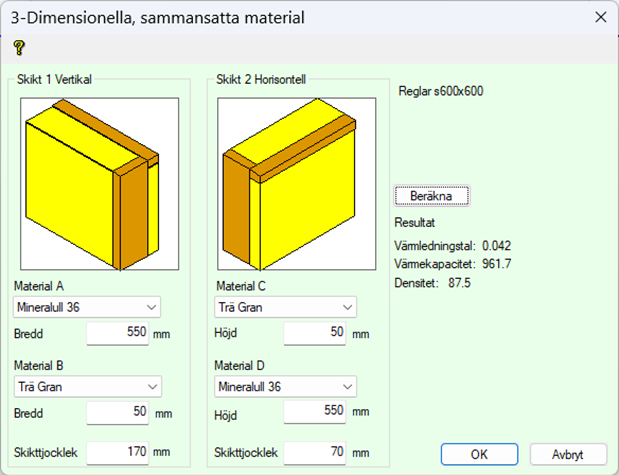Close the 3-Dimensionella material dialog
619x475 pixels.
(599, 17)
